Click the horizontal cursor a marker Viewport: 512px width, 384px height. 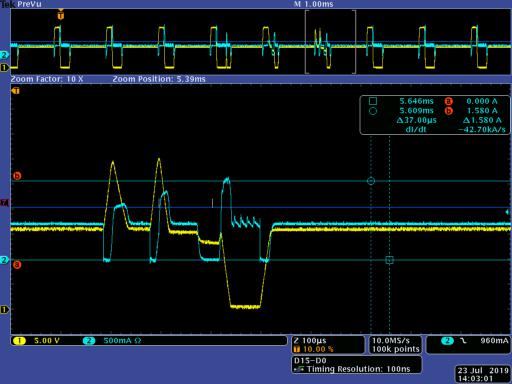point(17,265)
